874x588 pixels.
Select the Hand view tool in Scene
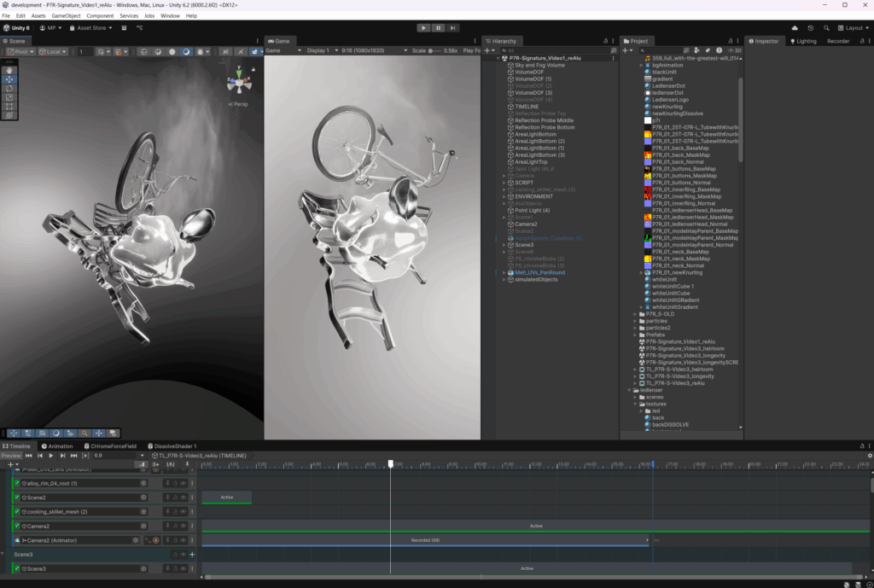[9, 69]
